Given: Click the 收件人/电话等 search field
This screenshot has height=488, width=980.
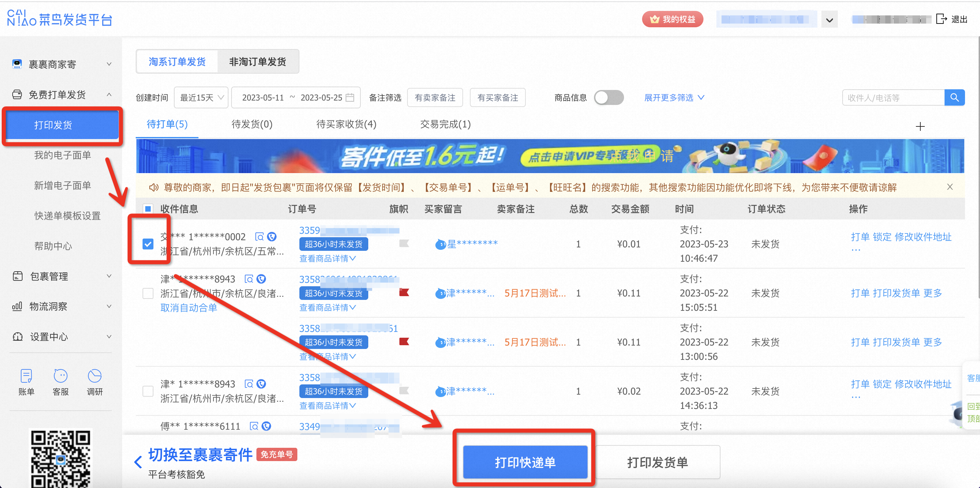Looking at the screenshot, I should click(893, 98).
